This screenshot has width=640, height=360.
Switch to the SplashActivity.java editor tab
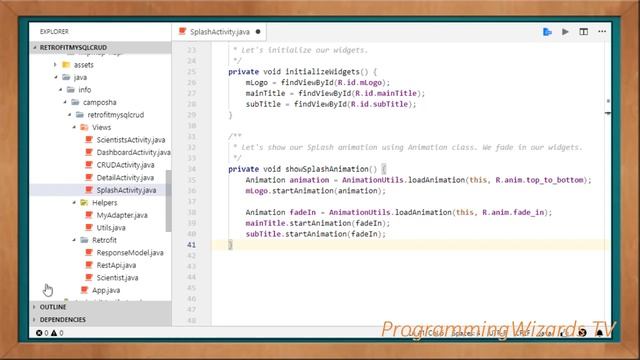(x=219, y=32)
